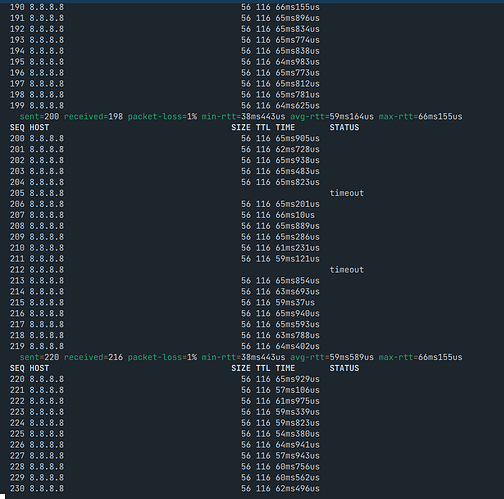
Task: Select the timeout status on seq 212 row
Action: coord(347,270)
